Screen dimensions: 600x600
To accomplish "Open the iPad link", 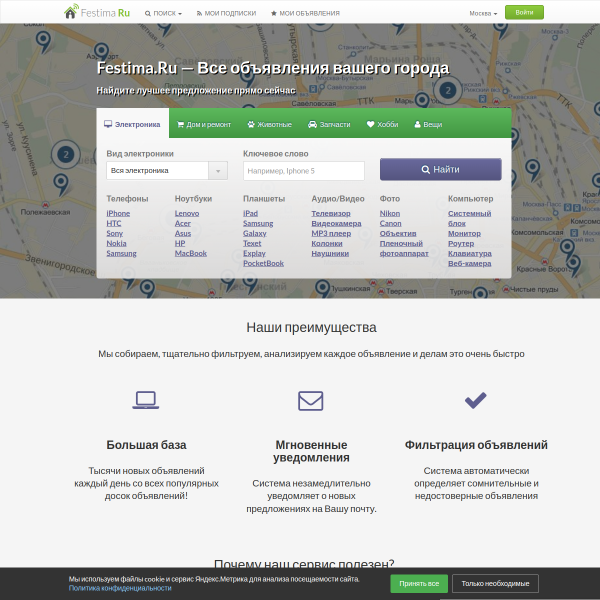I will point(251,214).
